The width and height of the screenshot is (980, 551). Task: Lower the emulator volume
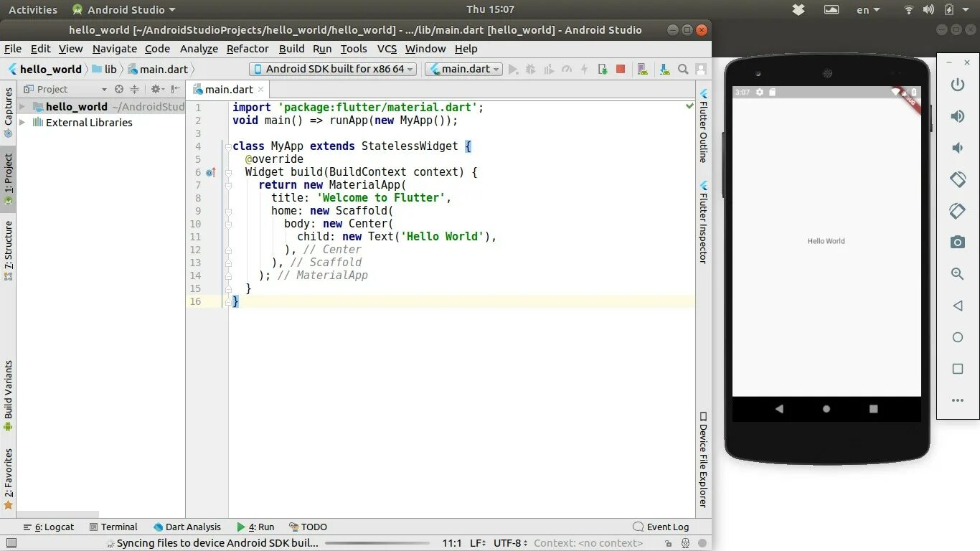coord(958,148)
